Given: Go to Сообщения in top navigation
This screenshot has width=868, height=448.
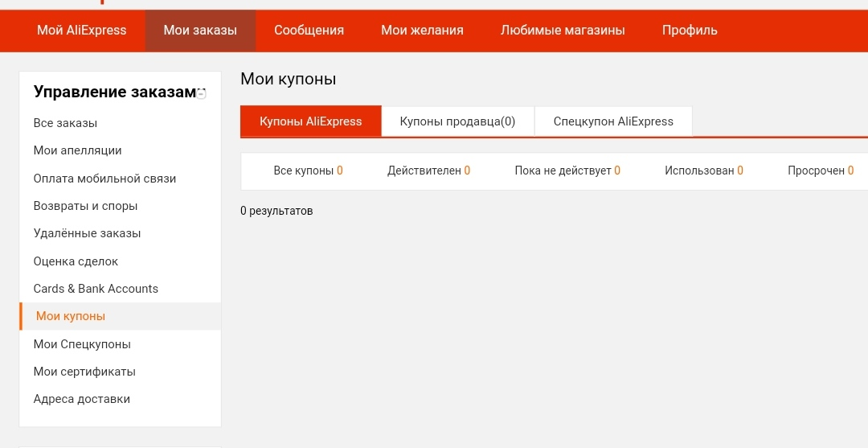Looking at the screenshot, I should click(x=309, y=31).
